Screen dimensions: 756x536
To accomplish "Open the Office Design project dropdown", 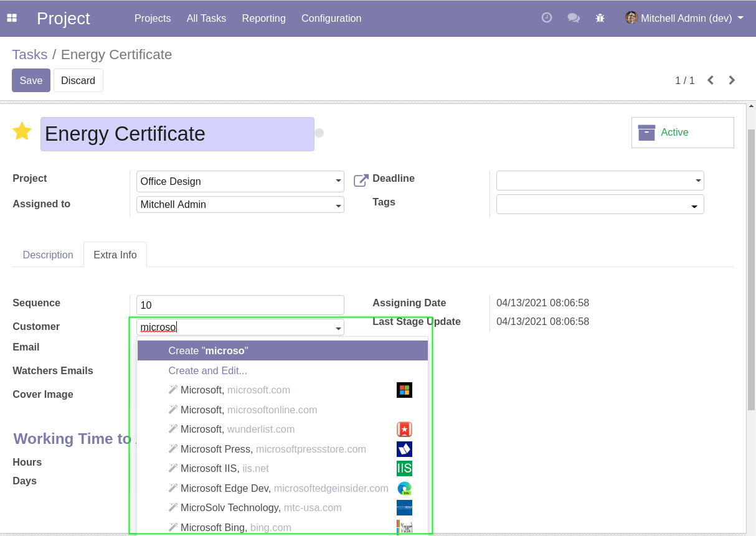I will coord(338,181).
